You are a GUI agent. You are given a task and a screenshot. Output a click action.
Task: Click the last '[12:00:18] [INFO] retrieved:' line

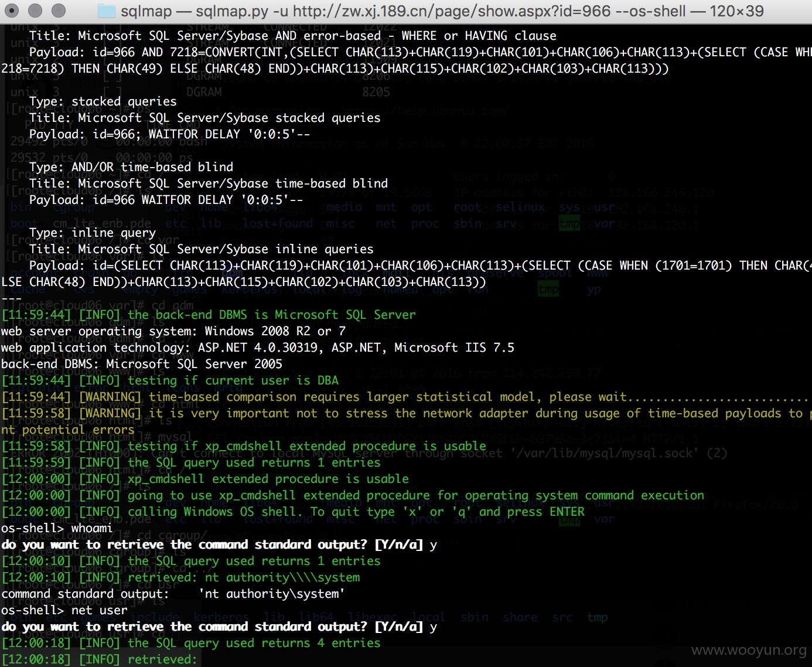pyautogui.click(x=100, y=659)
